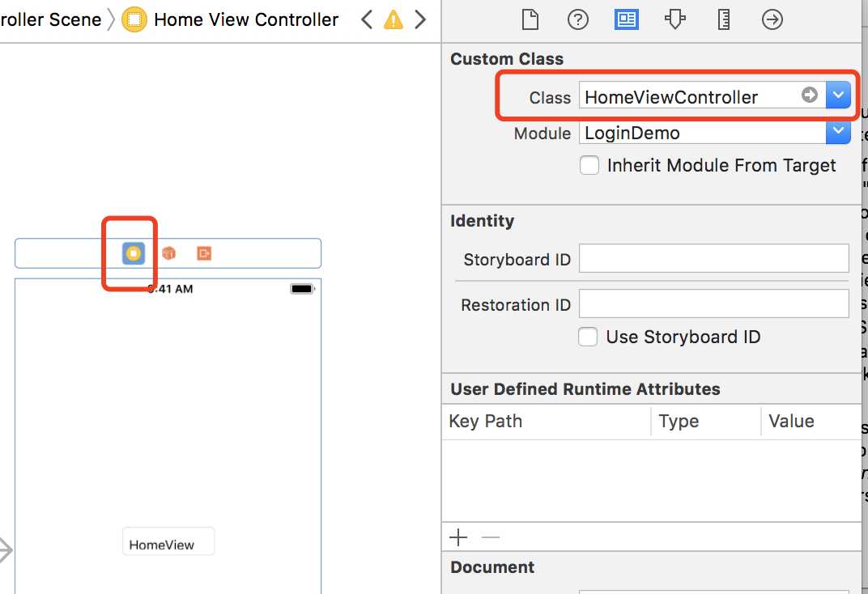The image size is (868, 594).
Task: Click the Type column header
Action: click(679, 422)
